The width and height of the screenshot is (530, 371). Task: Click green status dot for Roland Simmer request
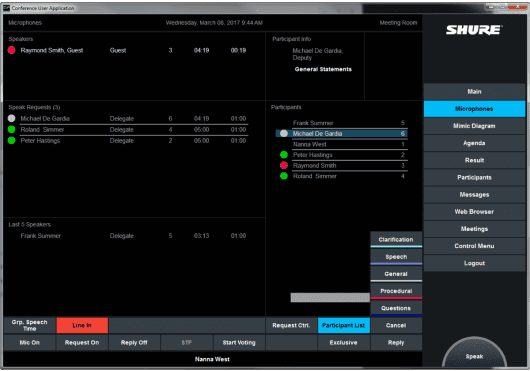(11, 129)
